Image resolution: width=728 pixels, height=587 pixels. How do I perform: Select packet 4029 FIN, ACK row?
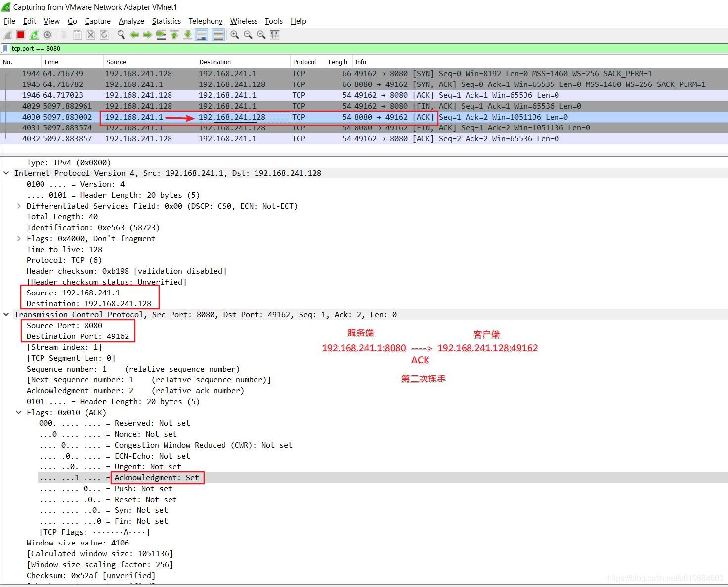(x=364, y=106)
